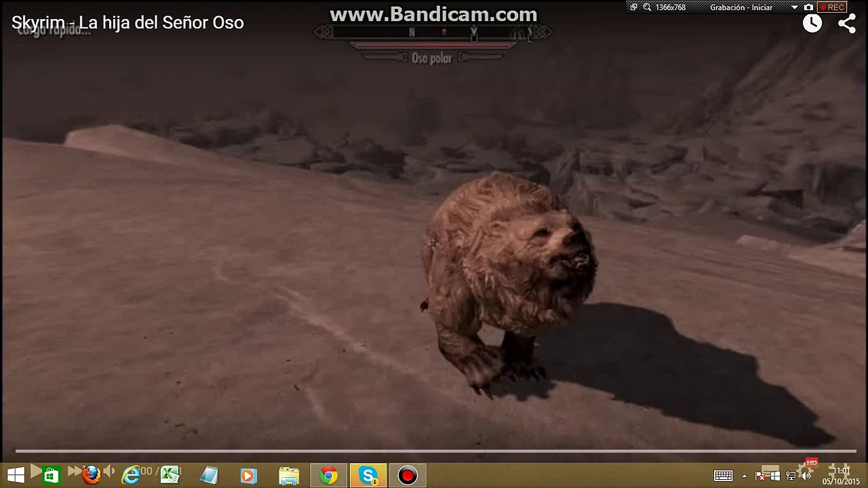Image resolution: width=868 pixels, height=488 pixels.
Task: Open the network tray icon
Action: [x=791, y=476]
